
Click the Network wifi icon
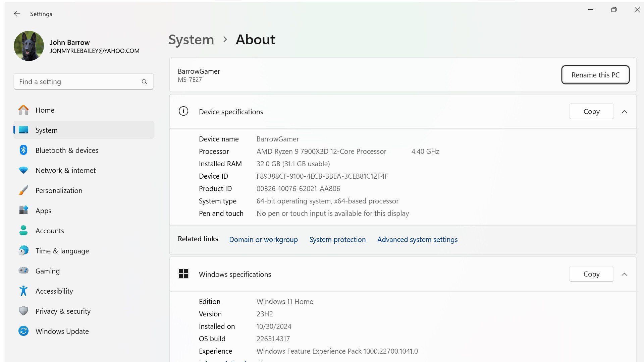pos(23,170)
